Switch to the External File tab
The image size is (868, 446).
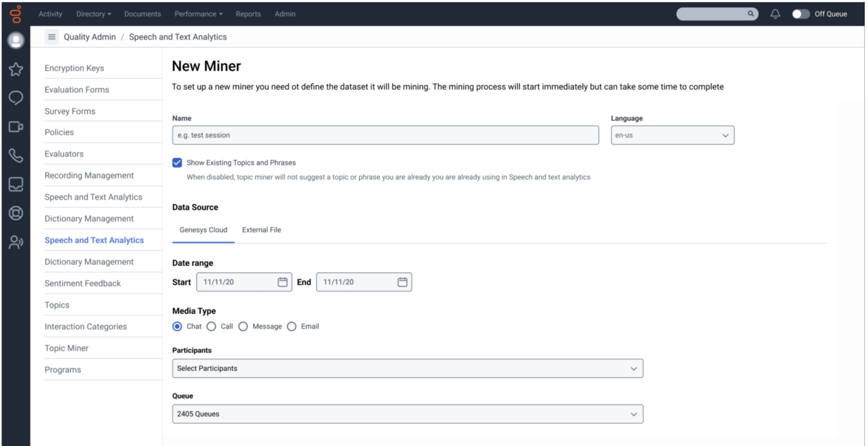[x=261, y=230]
